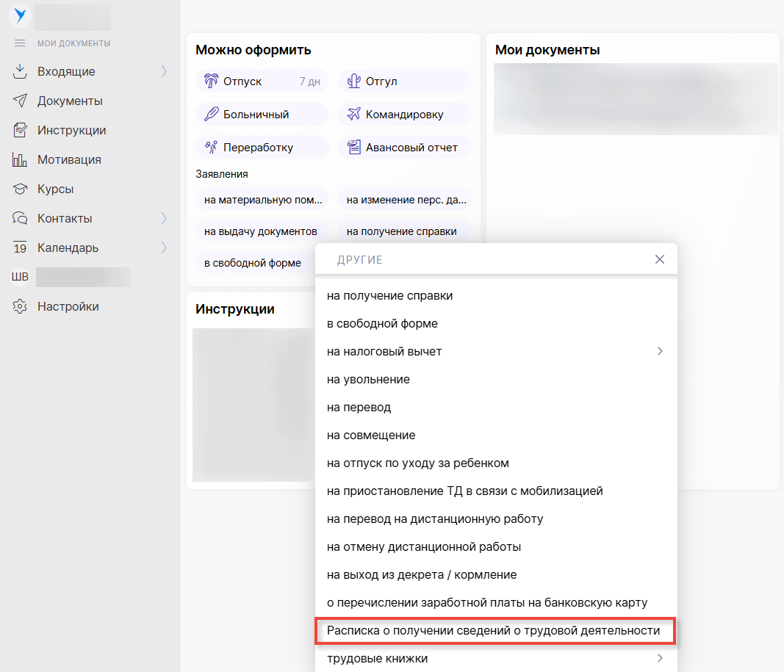784x672 pixels.
Task: Click the paper plane Документы icon
Action: click(20, 101)
